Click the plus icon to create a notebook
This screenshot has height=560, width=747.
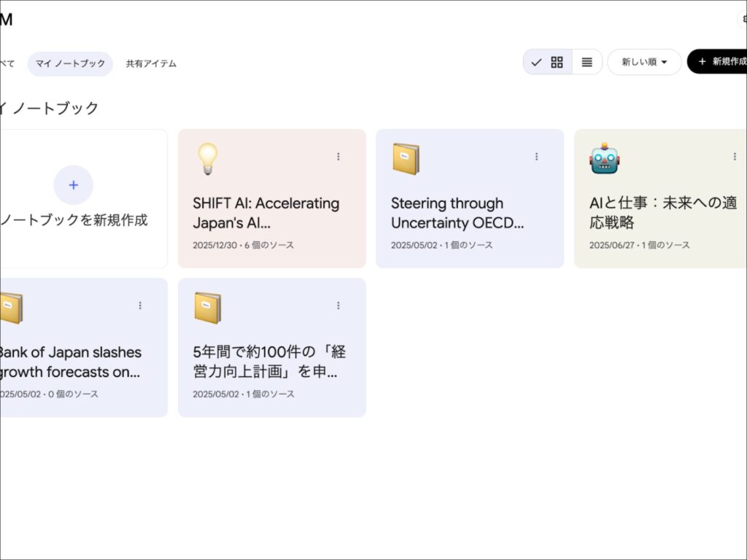click(73, 184)
